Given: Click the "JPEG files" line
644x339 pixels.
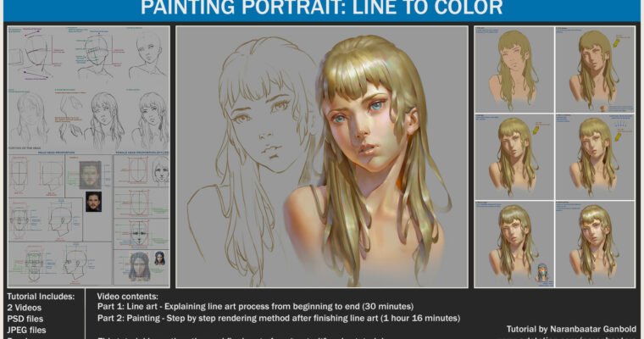Looking at the screenshot, I should [x=26, y=330].
